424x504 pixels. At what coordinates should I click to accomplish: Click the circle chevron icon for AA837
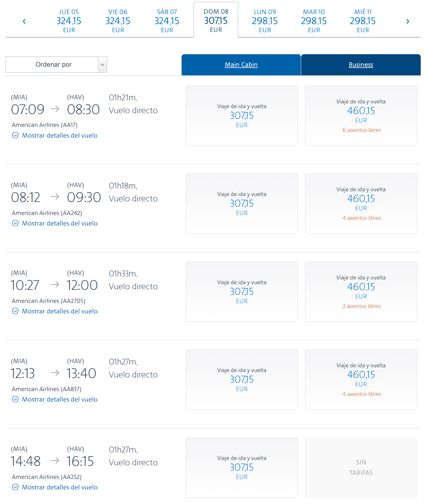pos(15,399)
